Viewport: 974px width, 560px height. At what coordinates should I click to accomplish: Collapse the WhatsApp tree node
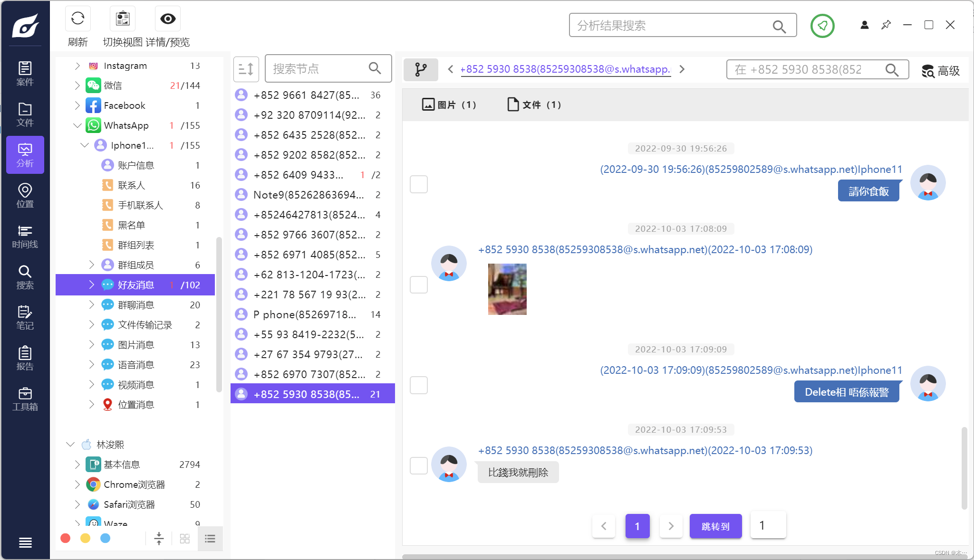point(77,125)
